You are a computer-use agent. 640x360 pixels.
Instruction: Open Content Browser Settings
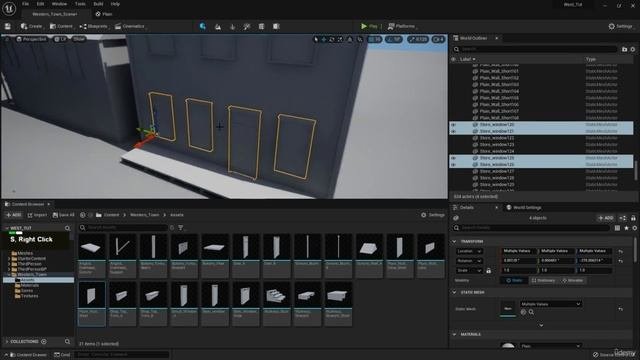pos(433,215)
